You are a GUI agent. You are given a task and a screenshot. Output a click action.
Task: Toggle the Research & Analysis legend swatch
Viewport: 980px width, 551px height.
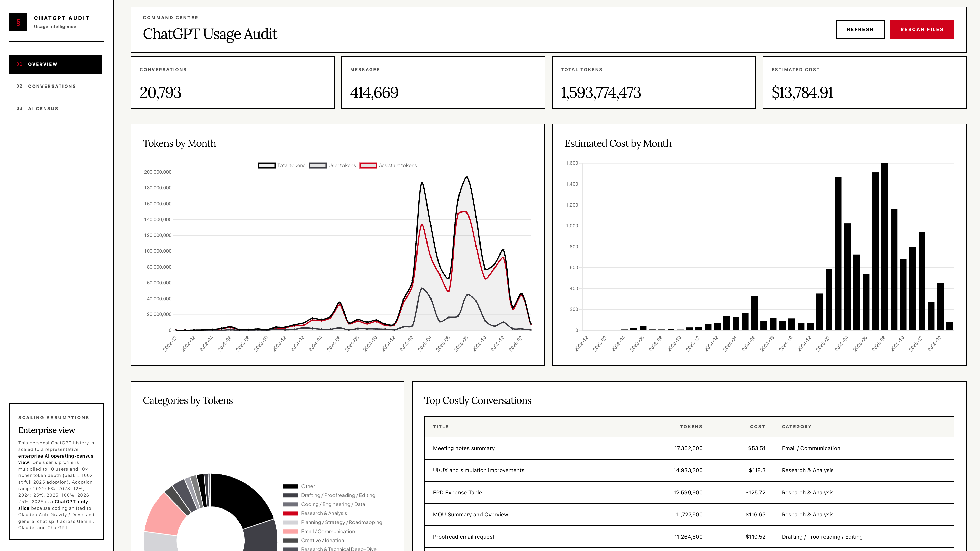point(290,513)
